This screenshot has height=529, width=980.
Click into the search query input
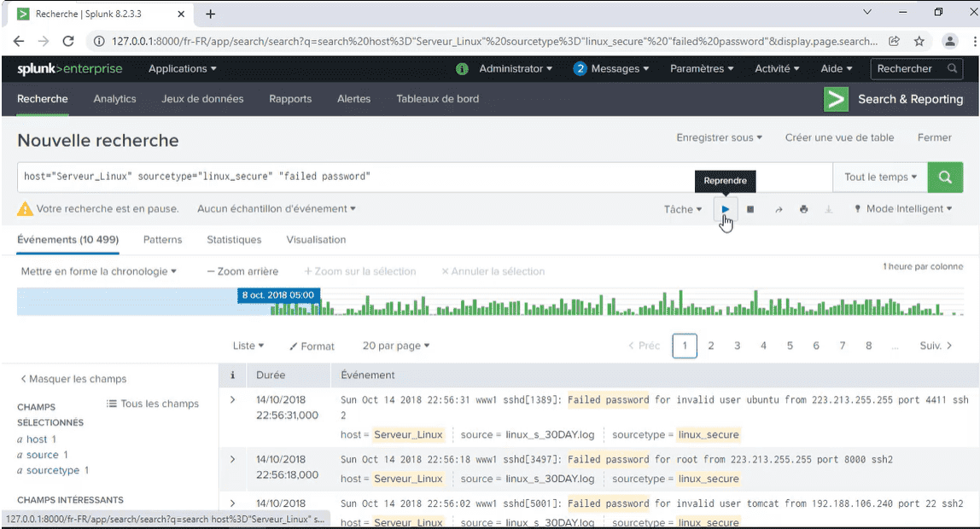[x=425, y=177]
